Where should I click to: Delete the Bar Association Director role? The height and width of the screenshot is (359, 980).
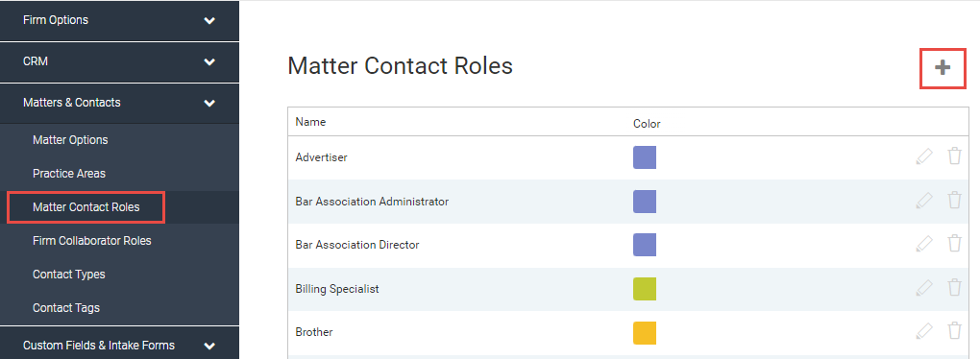pos(954,244)
